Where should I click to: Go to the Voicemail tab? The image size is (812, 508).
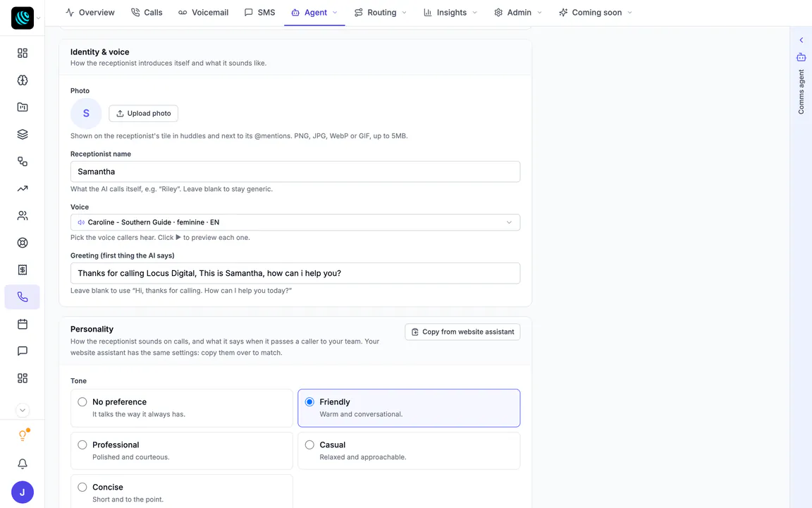click(203, 13)
